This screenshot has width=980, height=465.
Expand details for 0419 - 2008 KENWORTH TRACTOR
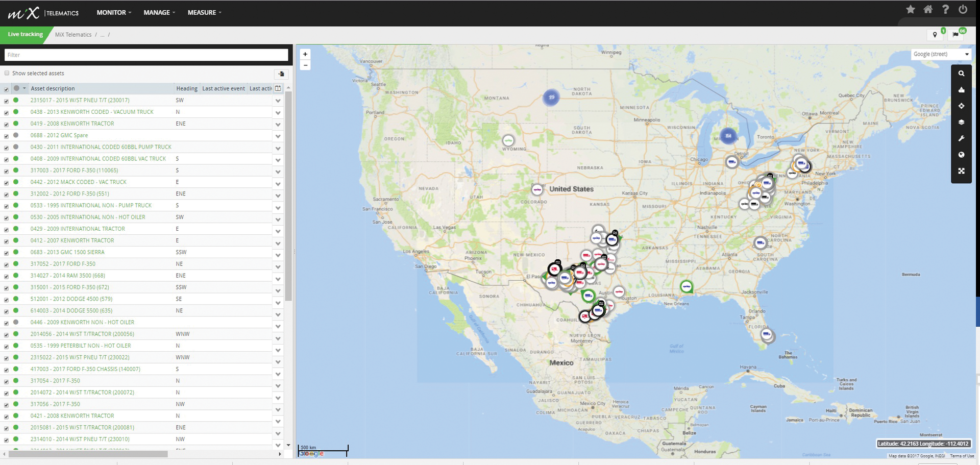click(x=278, y=125)
